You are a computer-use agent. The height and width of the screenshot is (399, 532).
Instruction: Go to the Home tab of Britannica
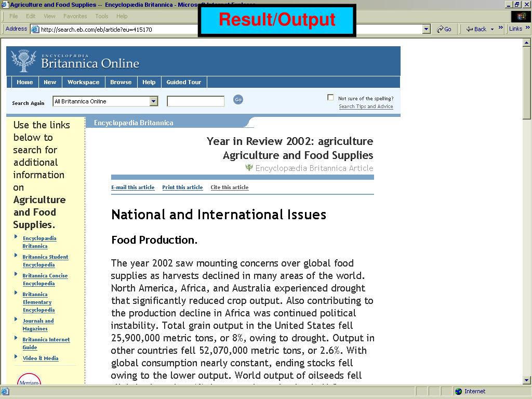[25, 82]
